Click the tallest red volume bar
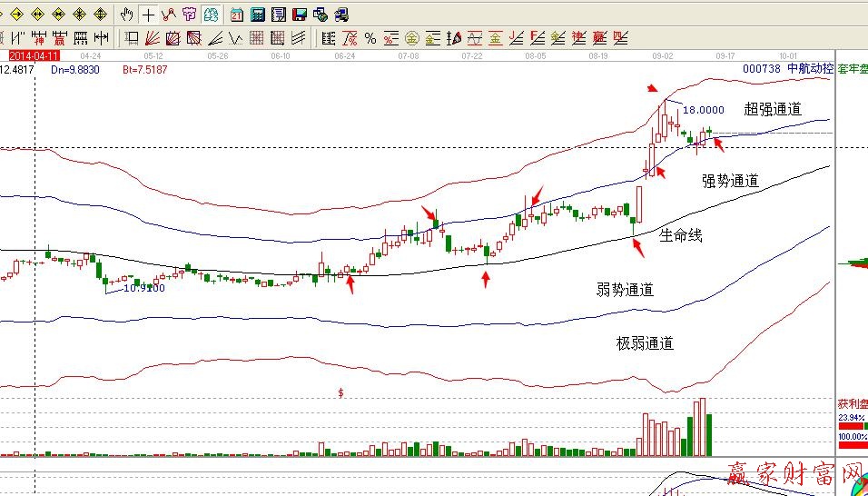 click(x=701, y=427)
